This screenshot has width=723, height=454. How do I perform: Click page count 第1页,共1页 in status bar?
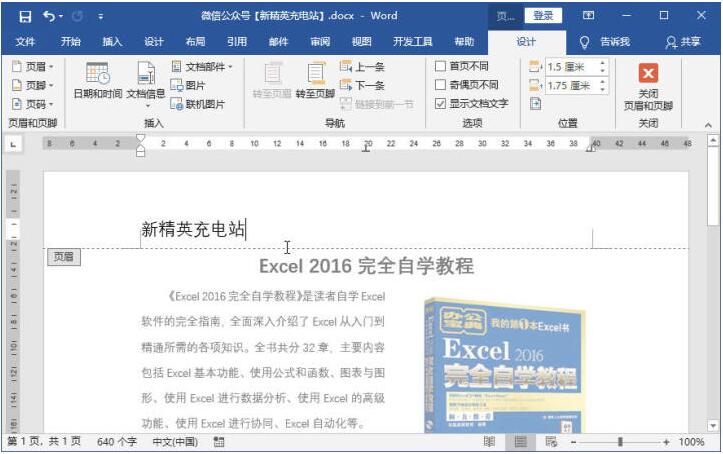[44, 442]
